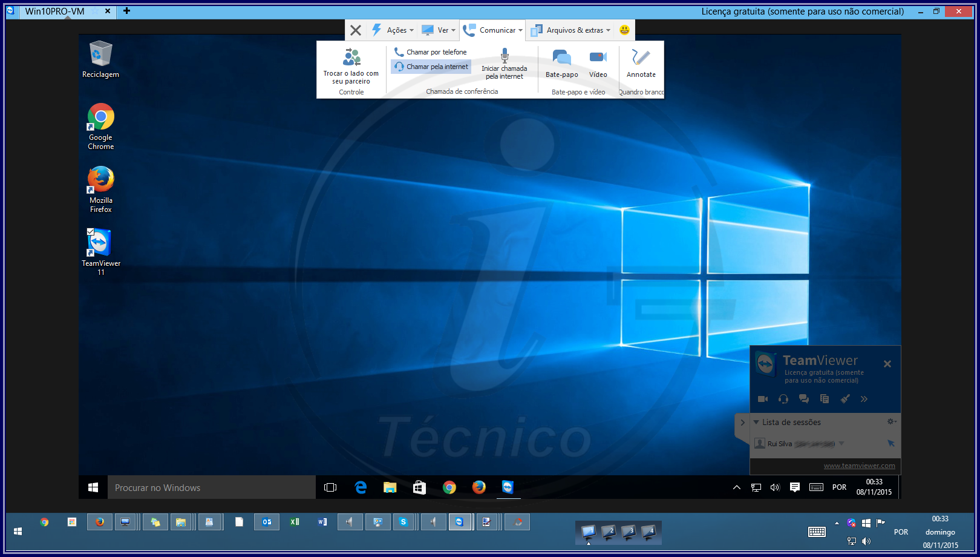The height and width of the screenshot is (557, 980).
Task: Start call via 'Iniciar chamada pela internet' microphone
Action: (x=504, y=56)
